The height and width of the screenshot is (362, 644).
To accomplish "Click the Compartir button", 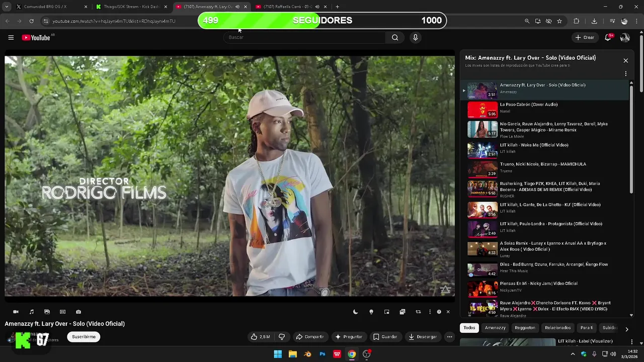I will click(309, 337).
